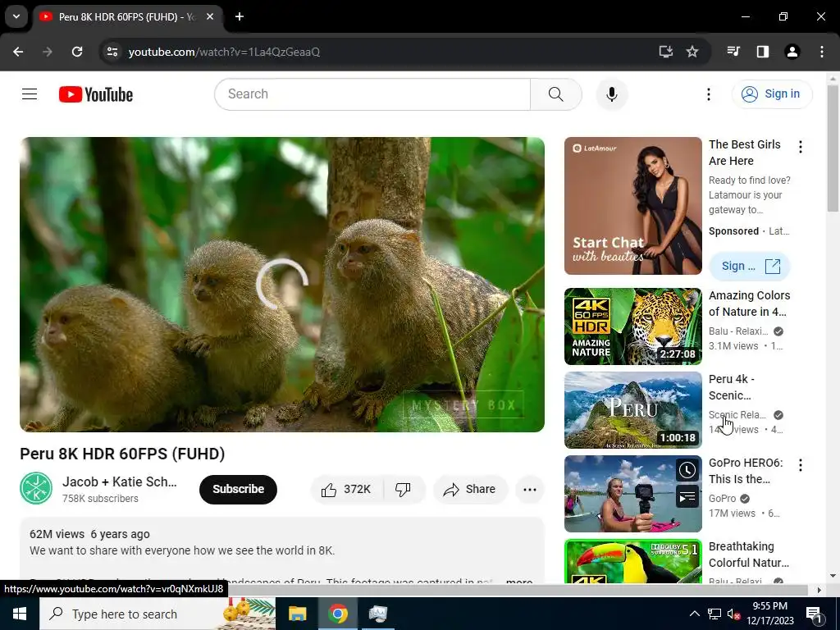Open the YouTube hamburger guide menu
This screenshot has height=630, width=840.
(30, 94)
